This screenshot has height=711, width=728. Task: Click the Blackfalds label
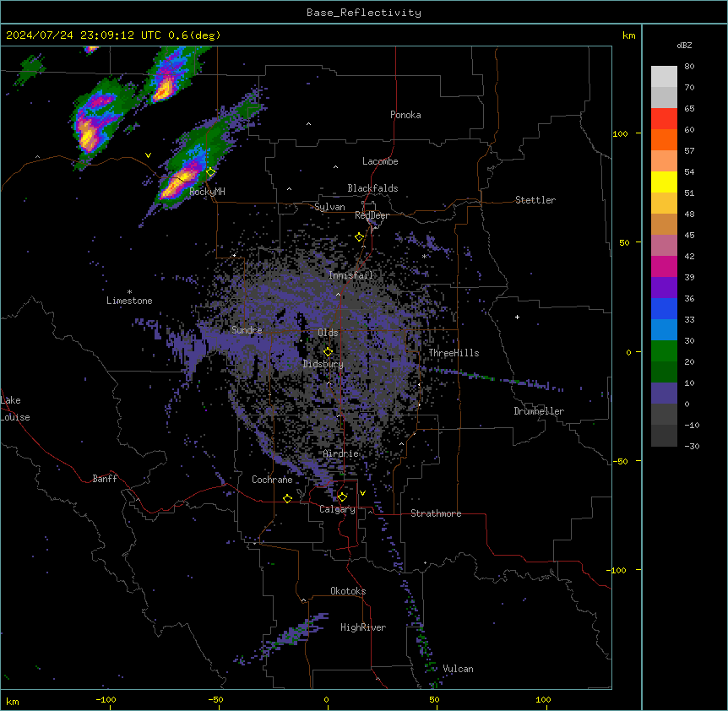point(372,188)
